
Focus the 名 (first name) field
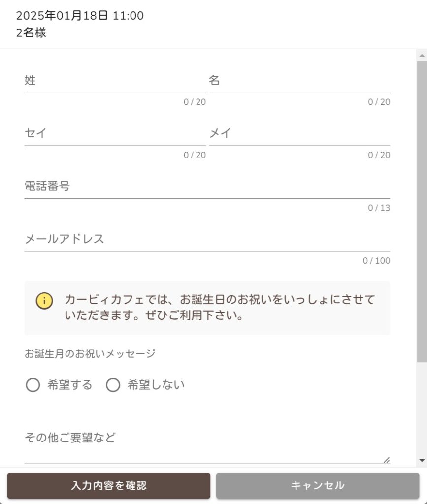(299, 81)
